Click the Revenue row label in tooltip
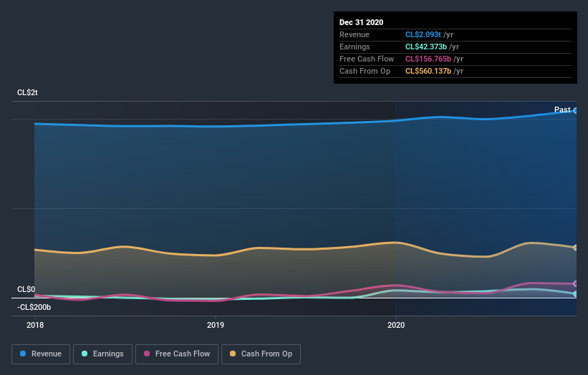Viewport: 588px width, 375px height. tap(355, 34)
